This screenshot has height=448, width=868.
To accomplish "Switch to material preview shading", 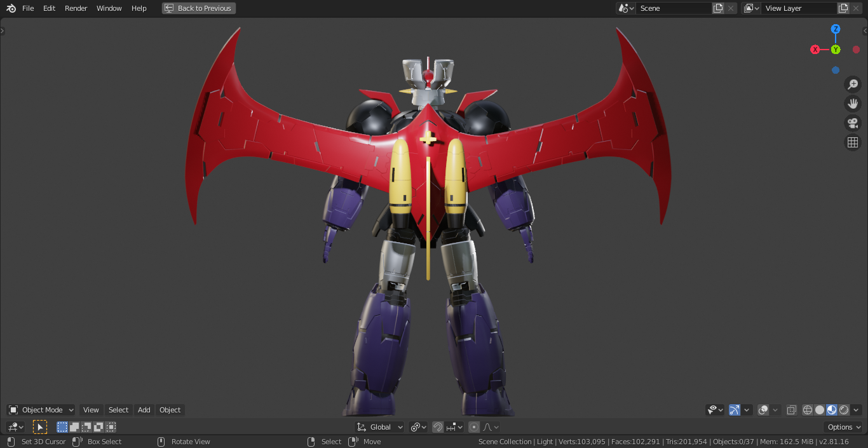I will coord(832,410).
